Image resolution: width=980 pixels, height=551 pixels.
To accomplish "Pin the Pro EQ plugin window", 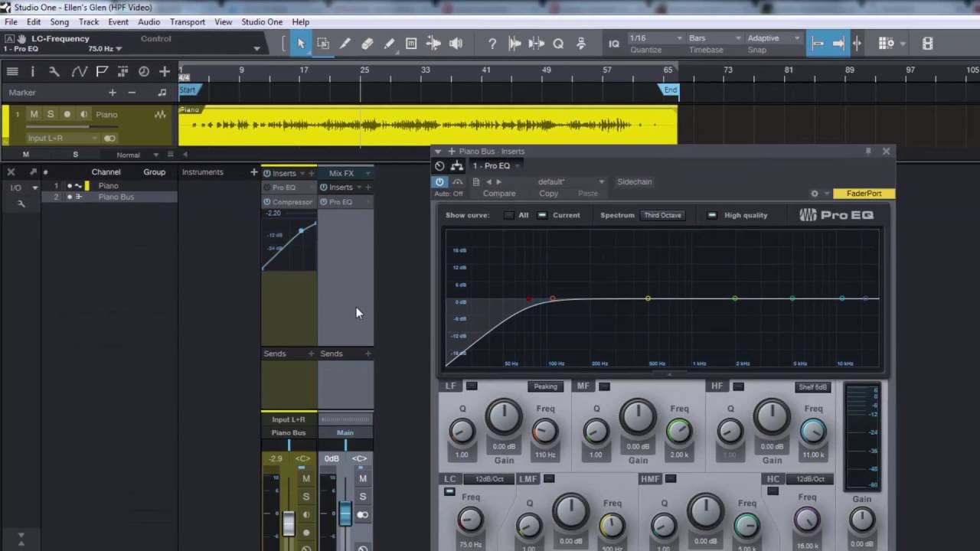I will click(868, 152).
